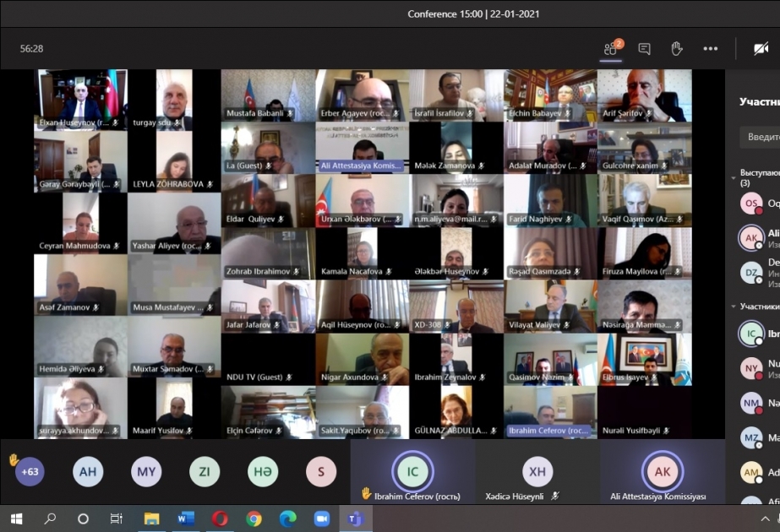Open Opera browser from the taskbar
780x532 pixels.
(220, 519)
